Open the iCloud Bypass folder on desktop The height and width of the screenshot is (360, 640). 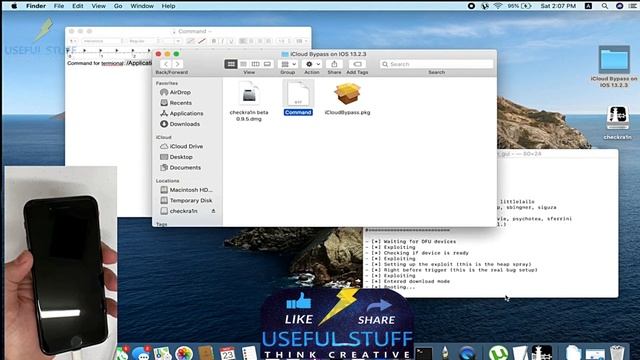click(x=614, y=66)
